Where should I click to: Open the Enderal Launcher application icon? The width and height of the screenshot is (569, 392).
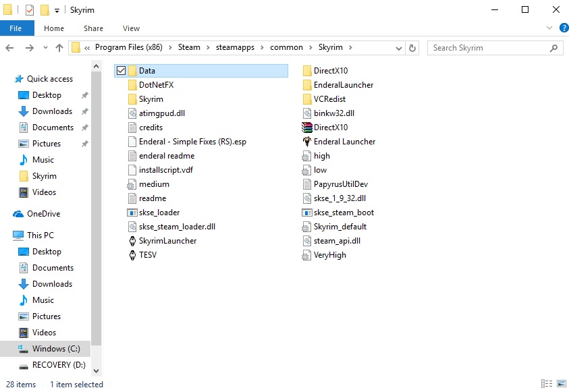(x=307, y=142)
